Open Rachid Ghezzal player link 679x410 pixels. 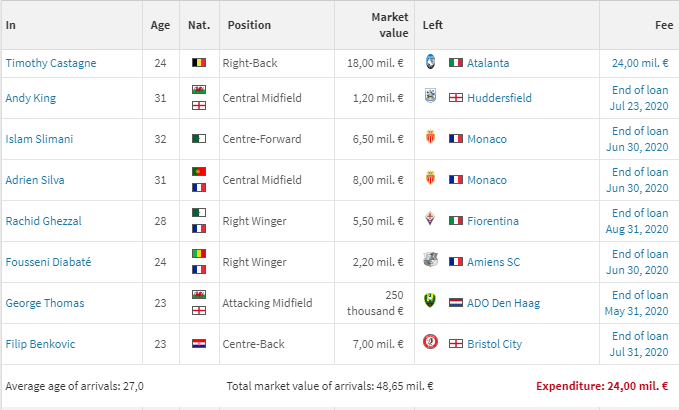pyautogui.click(x=43, y=221)
